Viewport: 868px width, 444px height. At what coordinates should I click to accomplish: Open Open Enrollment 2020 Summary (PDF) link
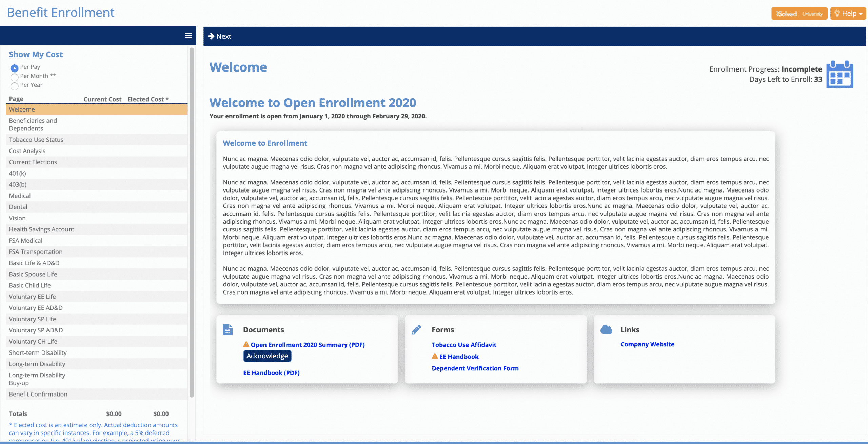tap(308, 345)
